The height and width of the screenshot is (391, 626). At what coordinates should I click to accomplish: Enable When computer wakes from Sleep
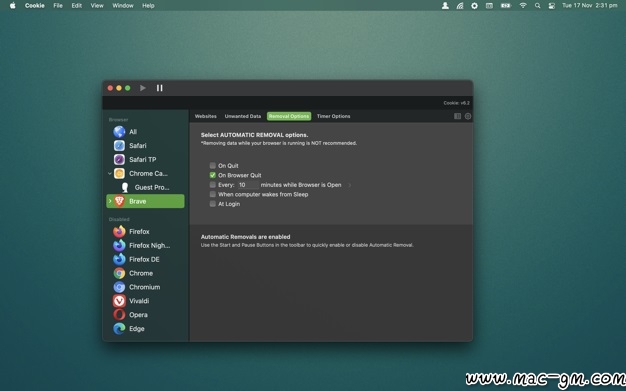[213, 194]
